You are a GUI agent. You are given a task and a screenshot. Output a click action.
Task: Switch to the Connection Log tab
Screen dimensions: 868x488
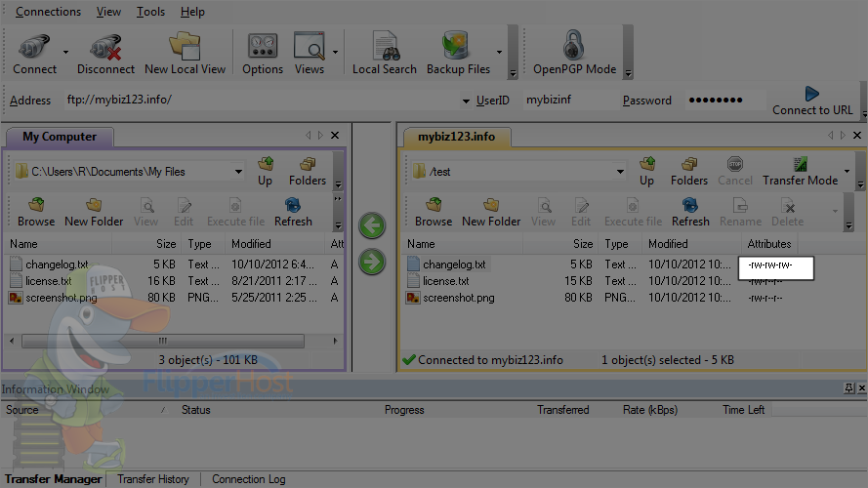[249, 479]
